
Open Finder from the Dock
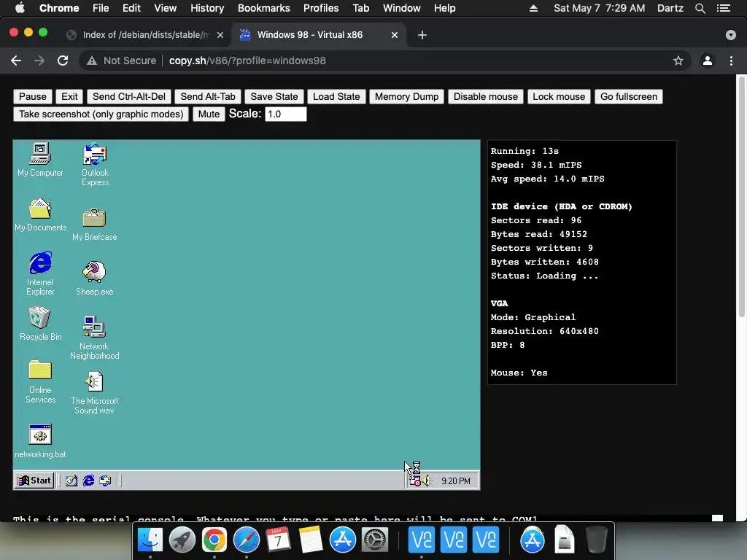[x=150, y=540]
